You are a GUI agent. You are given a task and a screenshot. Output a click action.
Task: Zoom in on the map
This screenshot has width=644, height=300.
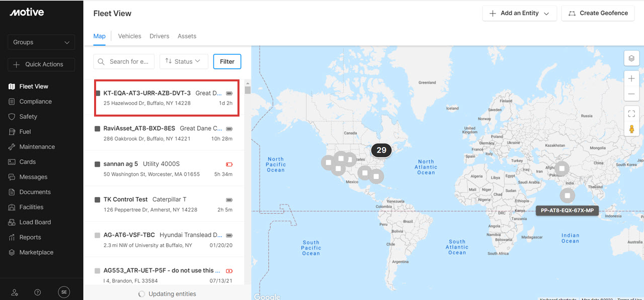[x=631, y=78]
